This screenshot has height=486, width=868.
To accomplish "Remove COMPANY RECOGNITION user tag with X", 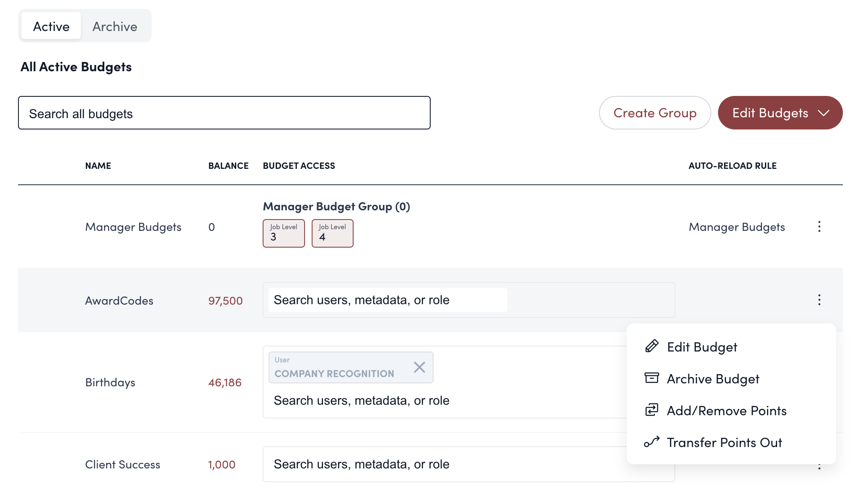I will (x=419, y=367).
